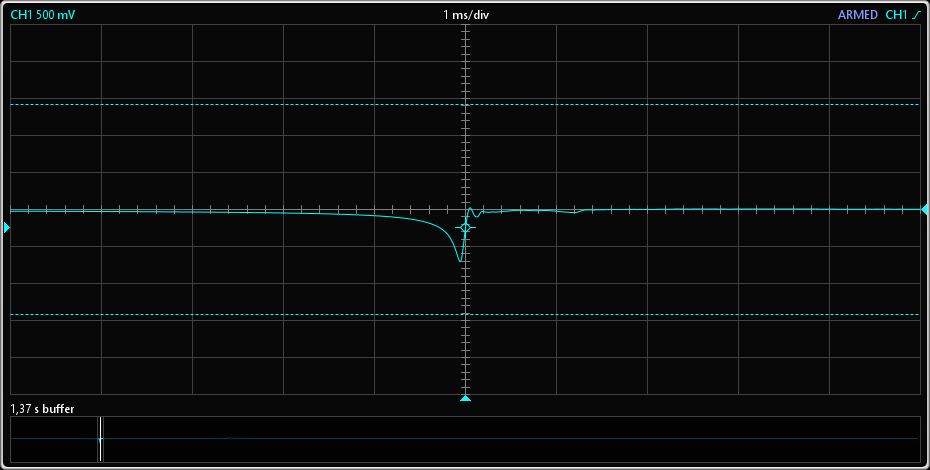930x470 pixels.
Task: Select the trigger level arrow on left edge
Action: 7,227
